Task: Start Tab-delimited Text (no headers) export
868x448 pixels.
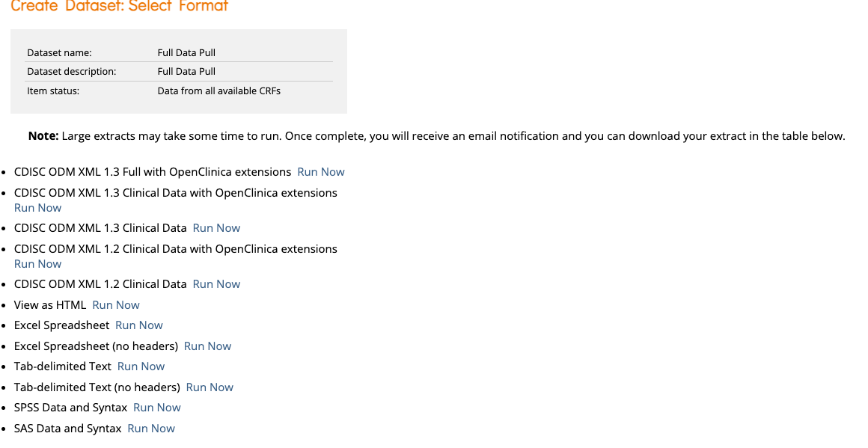Action: point(210,387)
